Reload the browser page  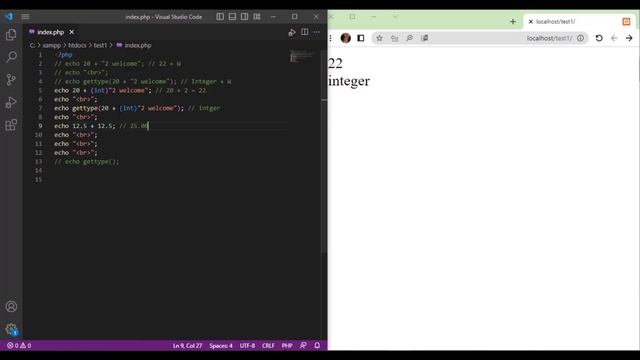[599, 38]
